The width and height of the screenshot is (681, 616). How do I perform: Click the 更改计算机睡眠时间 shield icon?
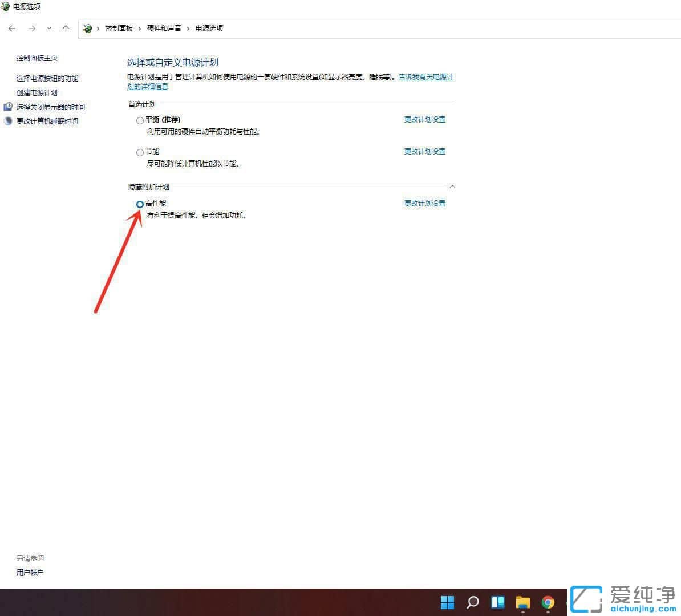tap(7, 121)
